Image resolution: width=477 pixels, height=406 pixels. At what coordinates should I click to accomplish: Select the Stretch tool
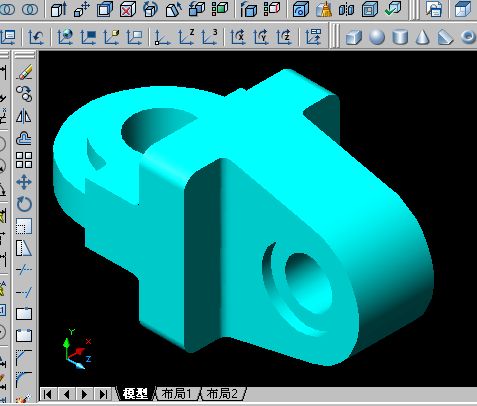(24, 248)
